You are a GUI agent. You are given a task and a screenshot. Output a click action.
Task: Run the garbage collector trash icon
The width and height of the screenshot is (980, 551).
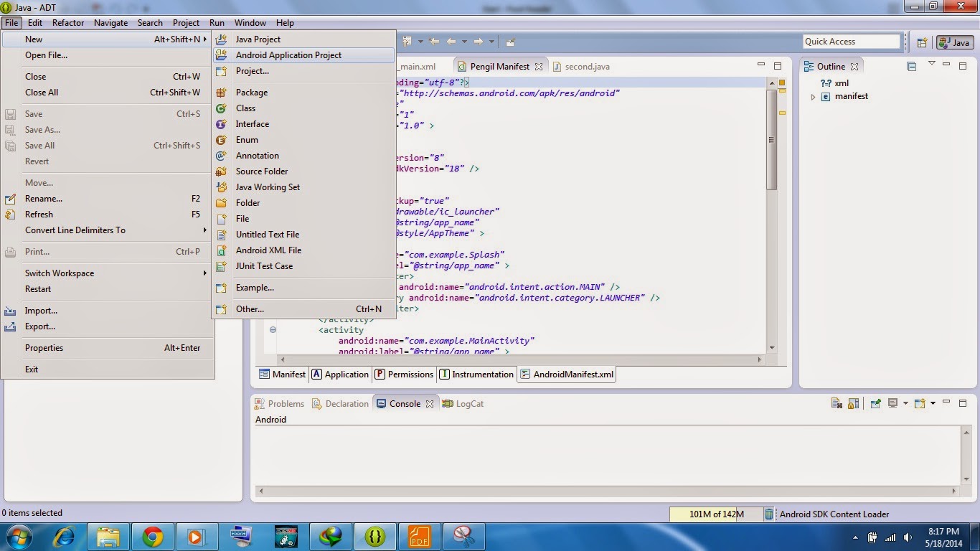769,514
